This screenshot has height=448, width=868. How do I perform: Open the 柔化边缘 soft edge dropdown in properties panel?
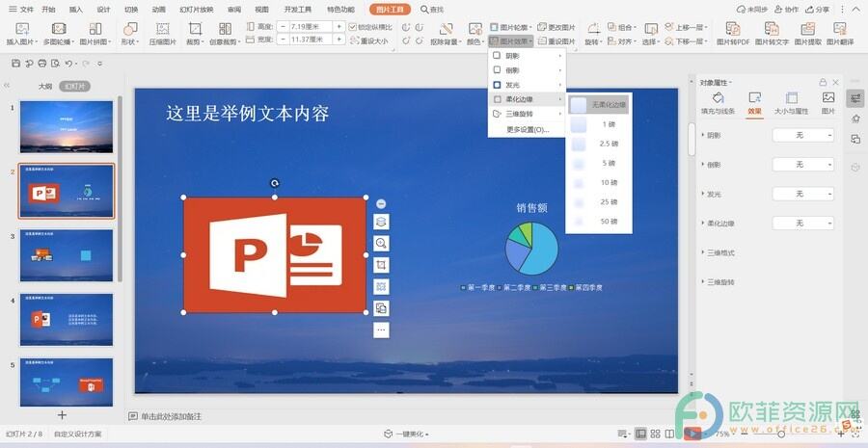[802, 223]
